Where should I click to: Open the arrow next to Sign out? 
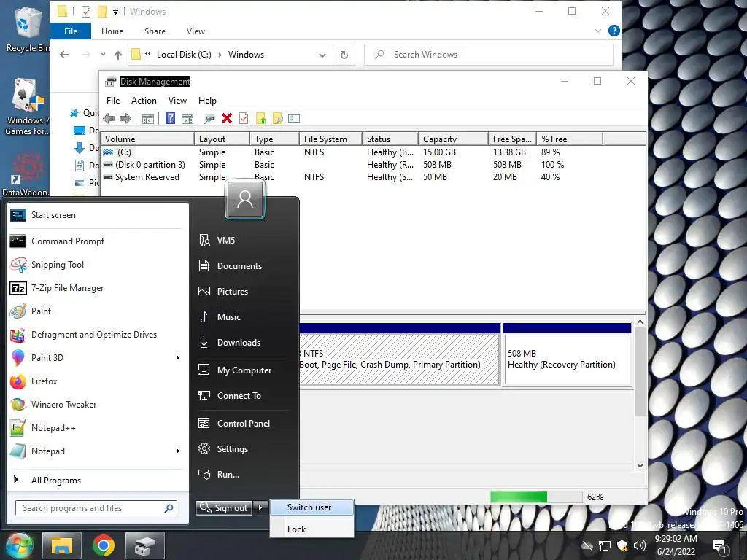click(x=260, y=507)
